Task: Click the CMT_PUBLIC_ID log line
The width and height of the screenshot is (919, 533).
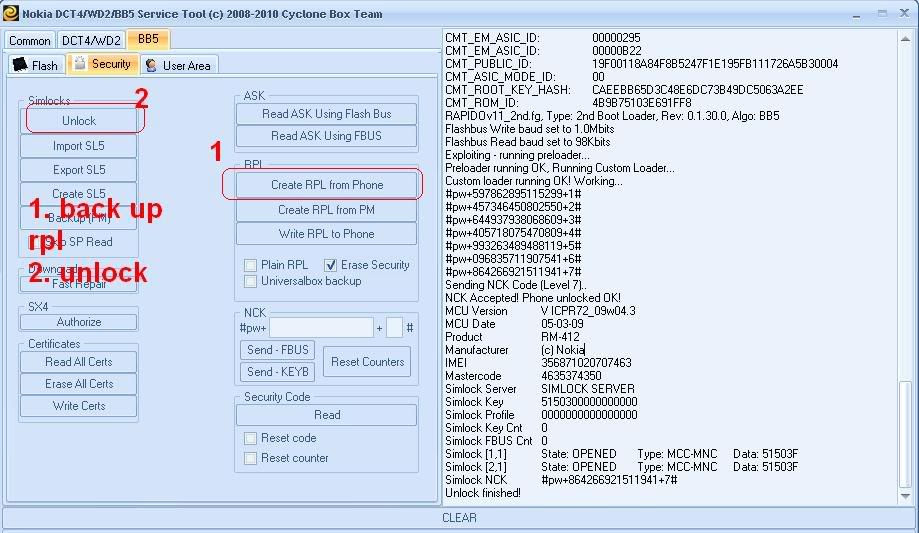Action: pyautogui.click(x=642, y=64)
